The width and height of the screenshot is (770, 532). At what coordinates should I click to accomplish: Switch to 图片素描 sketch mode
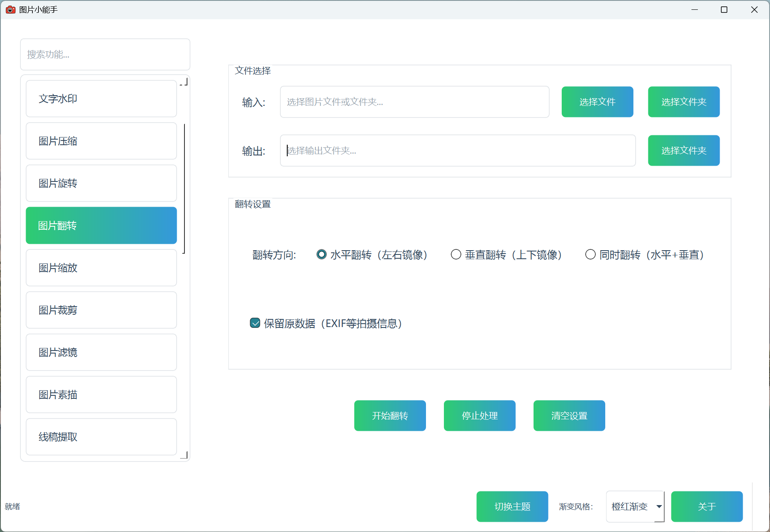click(x=101, y=395)
